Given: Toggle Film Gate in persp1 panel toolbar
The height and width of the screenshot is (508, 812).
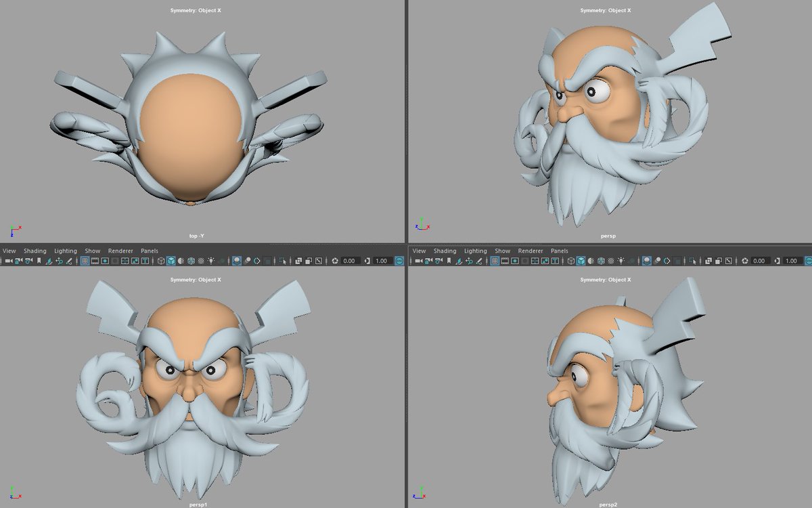Looking at the screenshot, I should click(95, 261).
